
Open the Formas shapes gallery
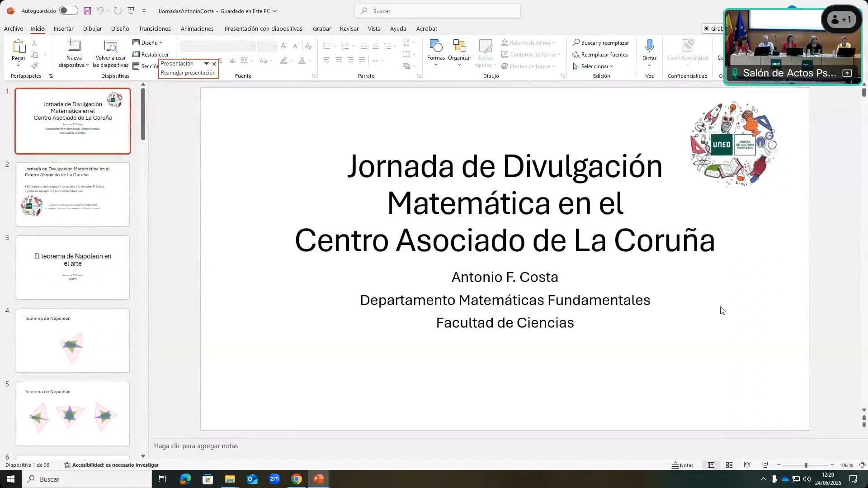click(436, 53)
